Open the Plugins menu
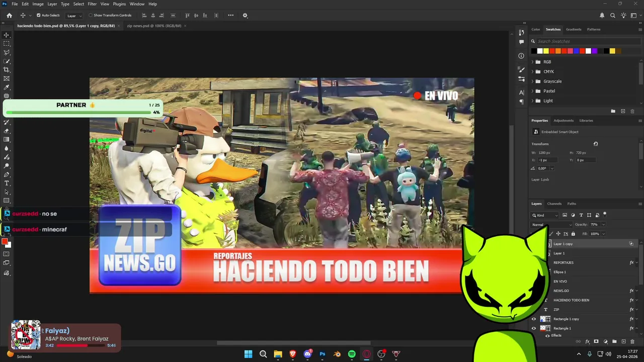644x362 pixels. [x=119, y=4]
